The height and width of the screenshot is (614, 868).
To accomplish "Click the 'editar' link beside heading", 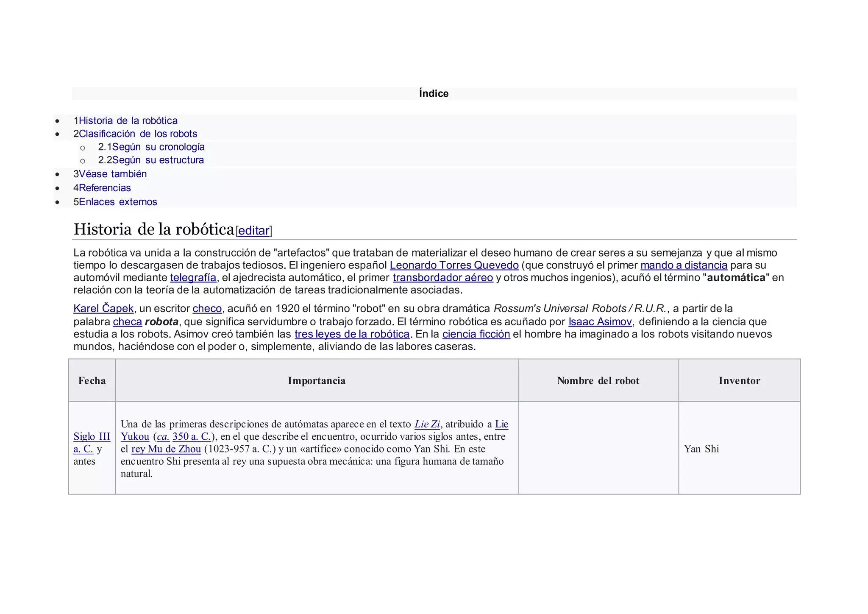I will click(253, 231).
